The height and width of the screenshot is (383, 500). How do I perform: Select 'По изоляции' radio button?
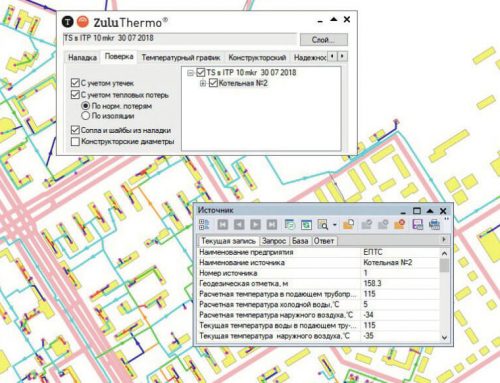(85, 116)
